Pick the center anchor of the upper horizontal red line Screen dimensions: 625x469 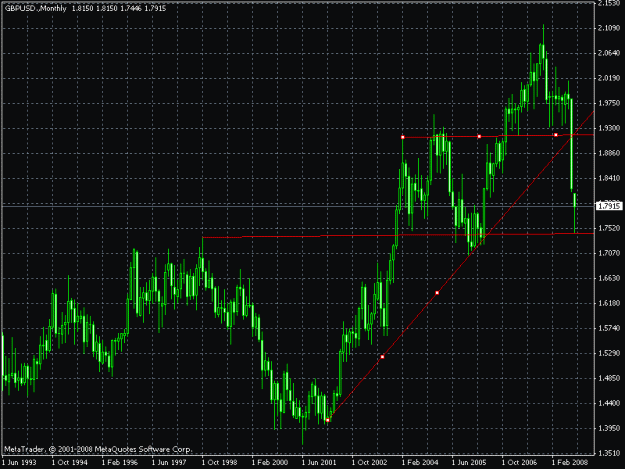[x=479, y=136]
